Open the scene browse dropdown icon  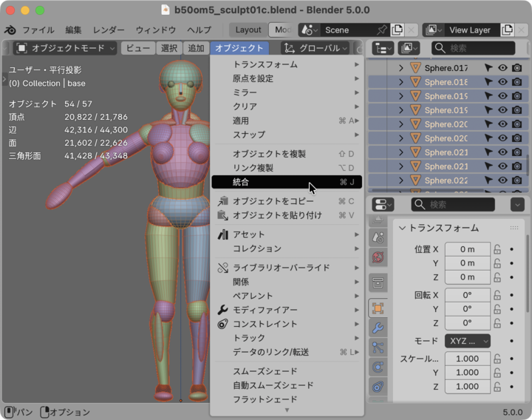(310, 30)
